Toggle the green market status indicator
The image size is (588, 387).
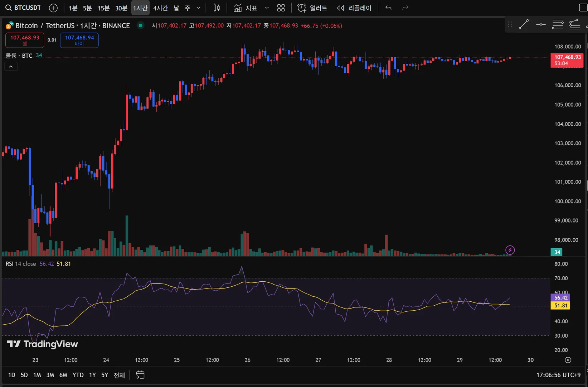coord(141,25)
